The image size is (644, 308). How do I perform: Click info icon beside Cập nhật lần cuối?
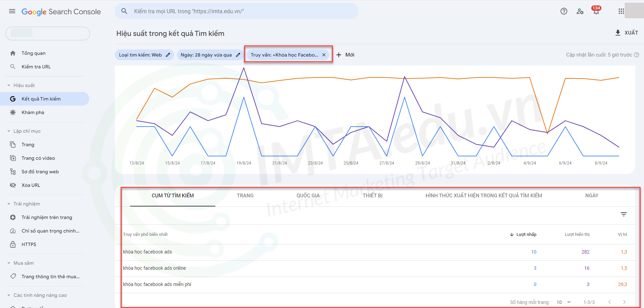point(637,55)
